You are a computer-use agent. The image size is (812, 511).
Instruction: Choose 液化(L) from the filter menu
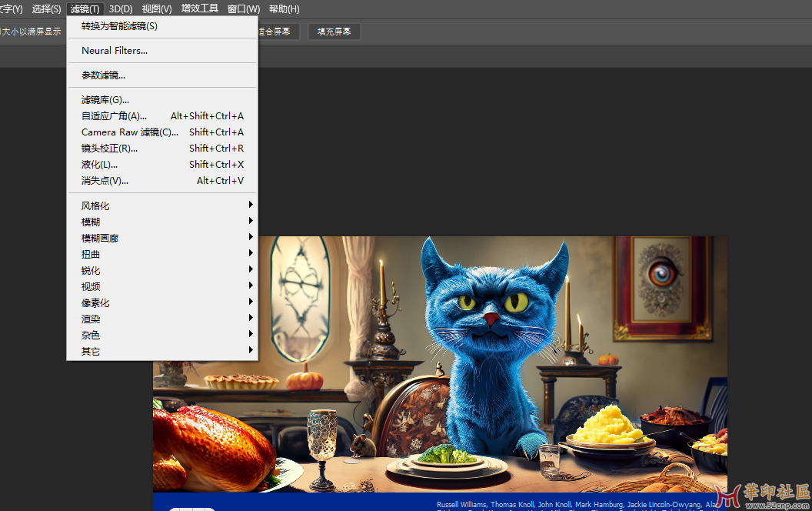100,165
